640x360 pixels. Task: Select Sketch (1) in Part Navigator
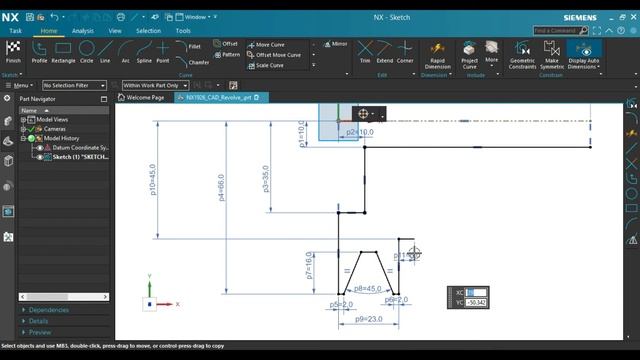pyautogui.click(x=80, y=157)
